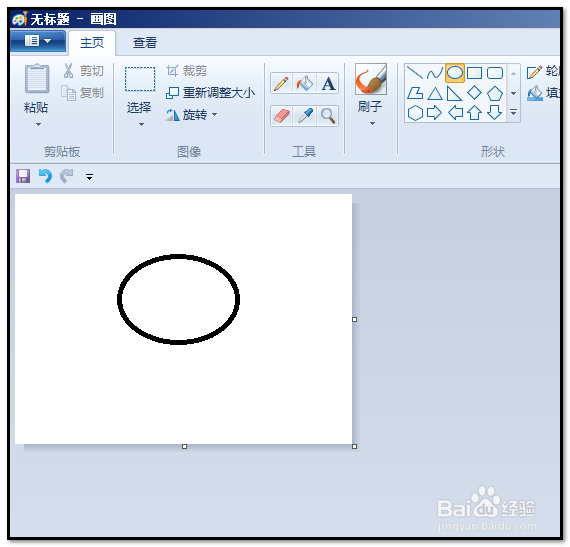Click the blue Undo arrow
The image size is (570, 547).
45,176
